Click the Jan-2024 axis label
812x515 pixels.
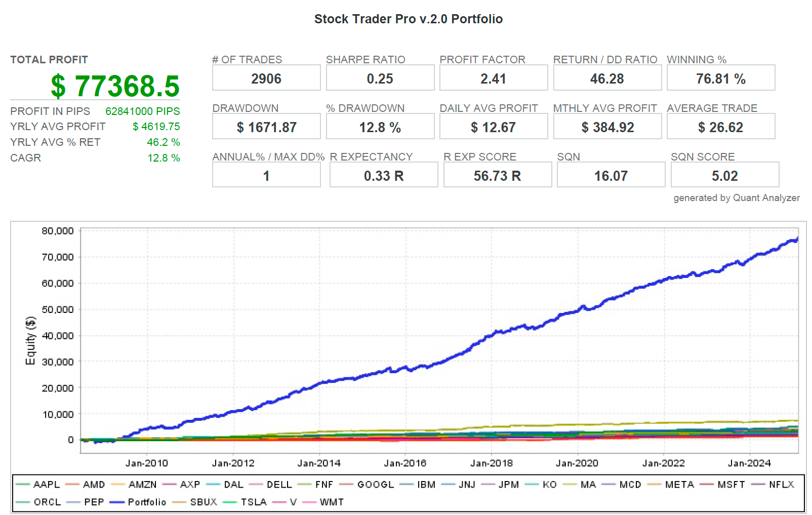[x=749, y=463]
